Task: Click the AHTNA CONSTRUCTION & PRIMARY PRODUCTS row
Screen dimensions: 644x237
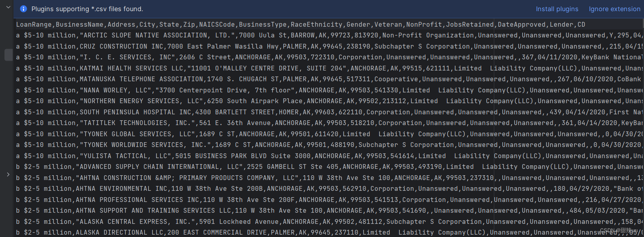Action: (x=330, y=178)
